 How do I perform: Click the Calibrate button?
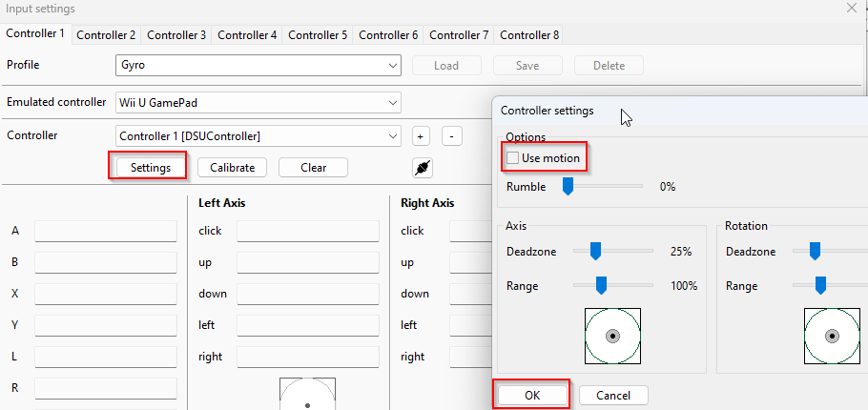point(233,168)
